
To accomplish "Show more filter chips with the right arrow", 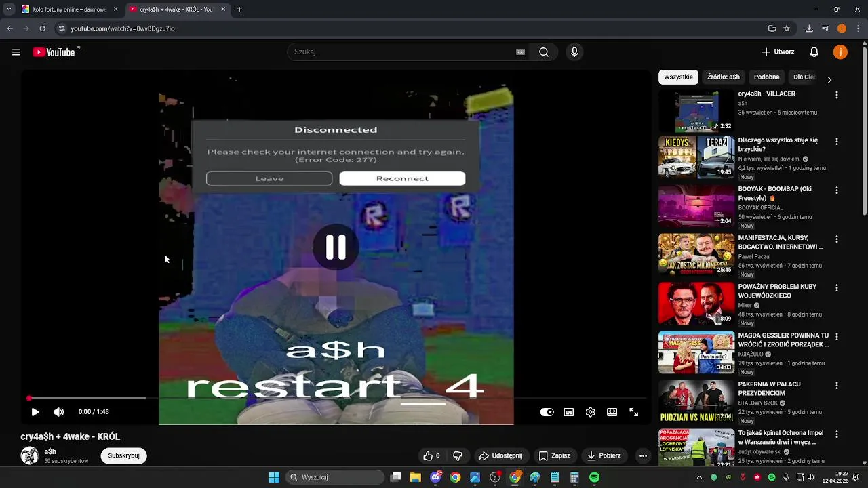I will click(x=829, y=80).
